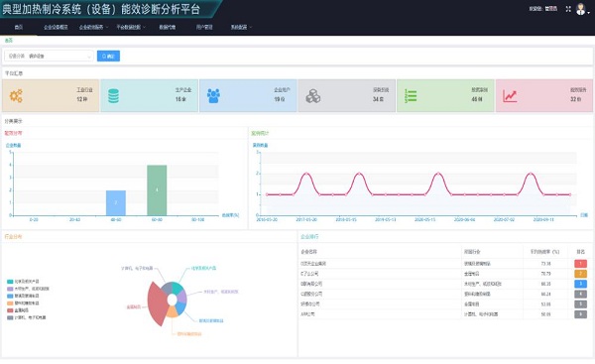
Task: Click the 80-100 range label on bar axis
Action: [x=197, y=220]
